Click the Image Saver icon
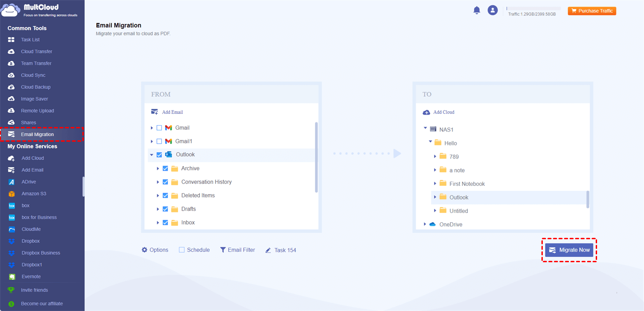 pos(11,99)
